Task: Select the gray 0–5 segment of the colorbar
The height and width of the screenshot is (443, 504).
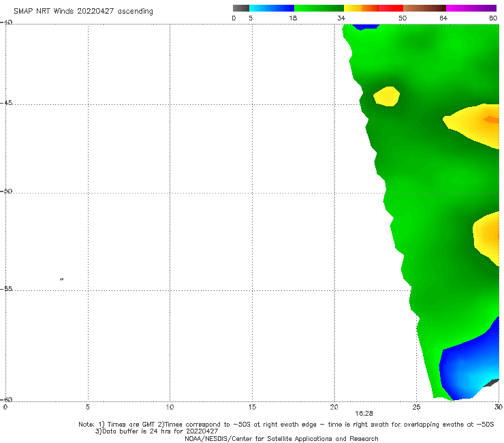Action: point(241,8)
